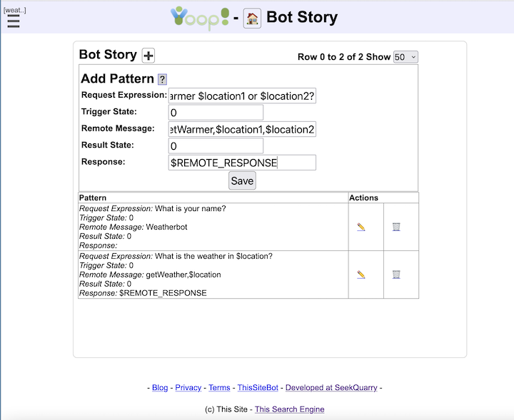Click the Pattern column header
The height and width of the screenshot is (420, 514).
93,198
